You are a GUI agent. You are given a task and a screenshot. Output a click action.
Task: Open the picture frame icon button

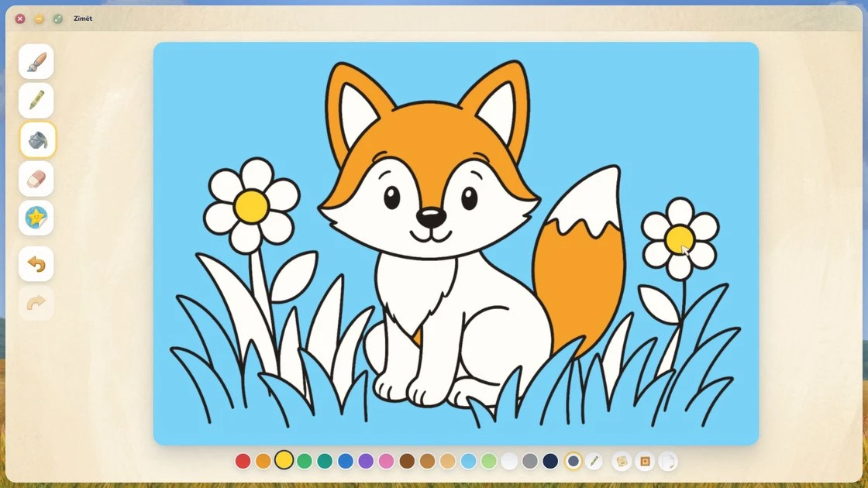(645, 461)
